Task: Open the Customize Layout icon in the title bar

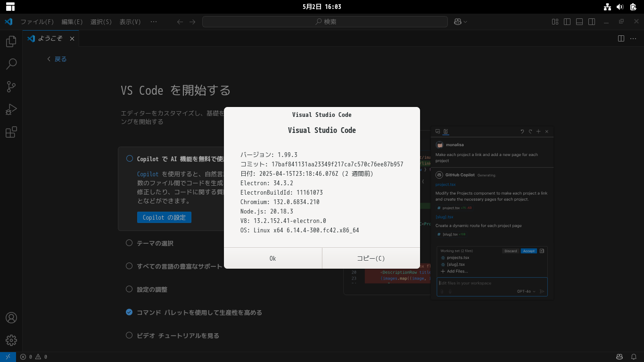Action: (555, 22)
